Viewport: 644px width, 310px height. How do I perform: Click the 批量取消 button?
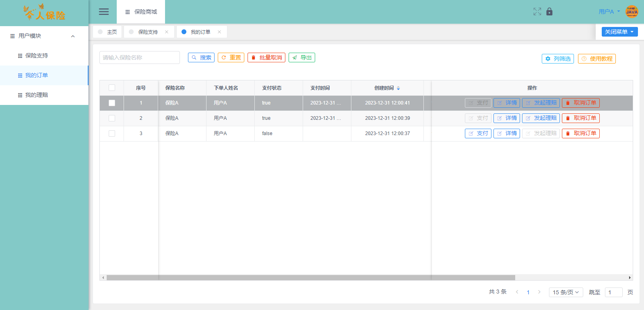(266, 57)
